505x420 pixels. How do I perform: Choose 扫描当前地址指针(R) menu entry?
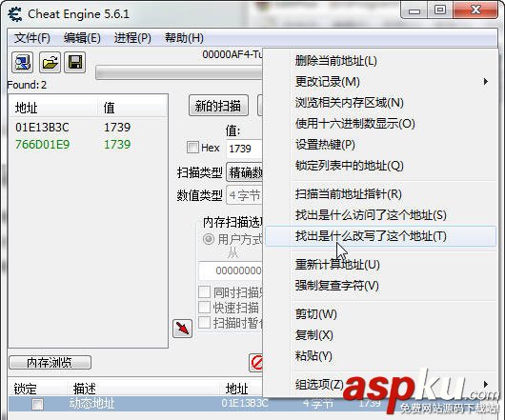380,194
